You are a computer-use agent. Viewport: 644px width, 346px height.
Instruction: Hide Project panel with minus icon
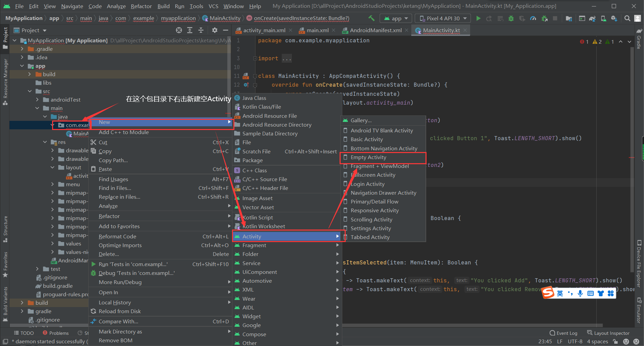click(x=225, y=30)
